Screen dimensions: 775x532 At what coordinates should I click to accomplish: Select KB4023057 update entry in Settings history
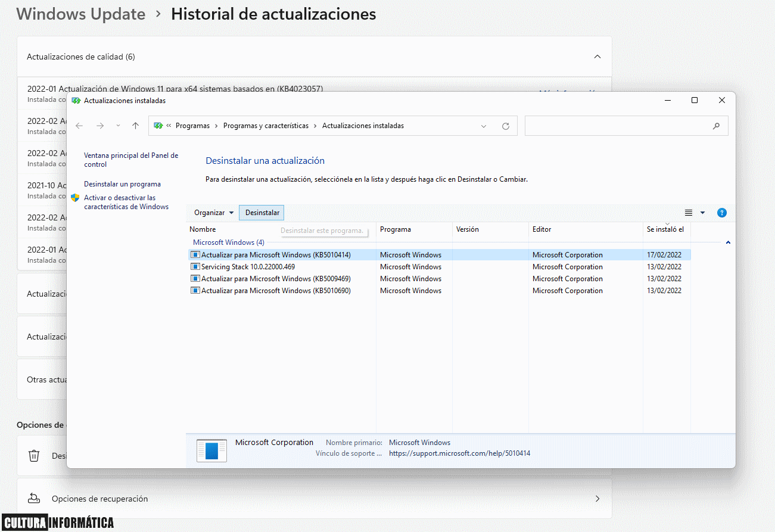(175, 89)
